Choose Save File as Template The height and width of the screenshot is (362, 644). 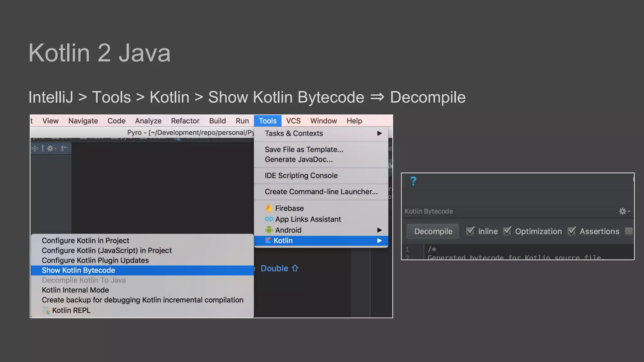pos(321,150)
